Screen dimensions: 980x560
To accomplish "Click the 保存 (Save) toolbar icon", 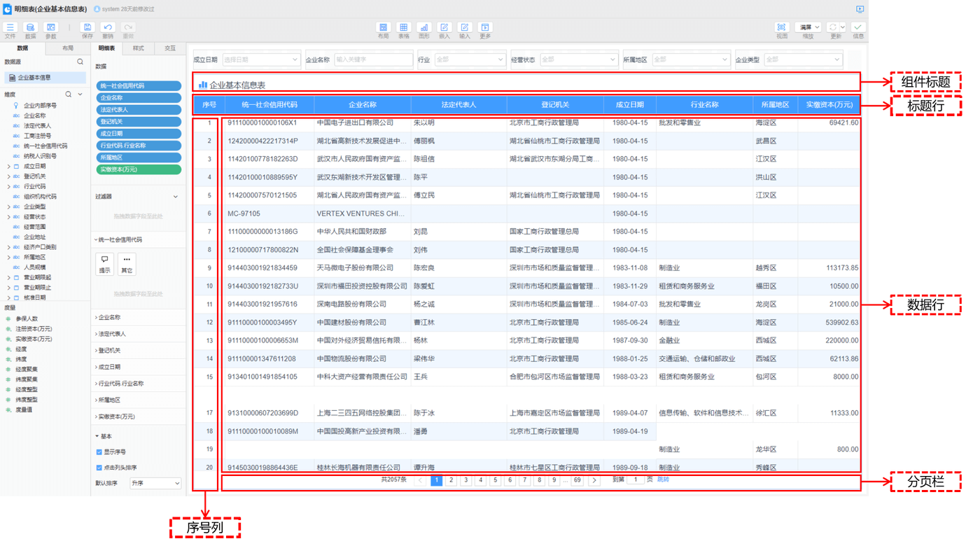I will 87,28.
